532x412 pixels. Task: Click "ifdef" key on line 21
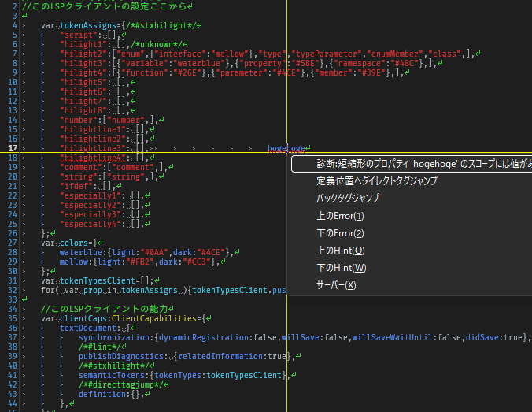click(x=76, y=187)
